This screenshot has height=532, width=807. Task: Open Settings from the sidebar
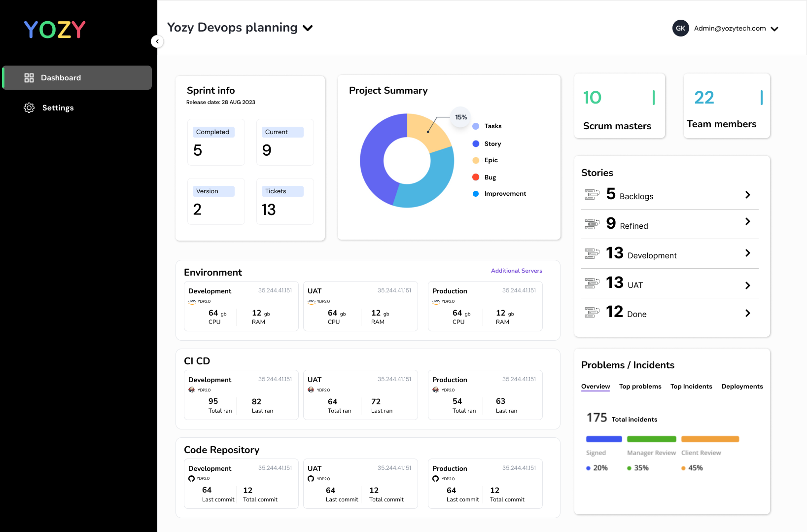click(58, 108)
